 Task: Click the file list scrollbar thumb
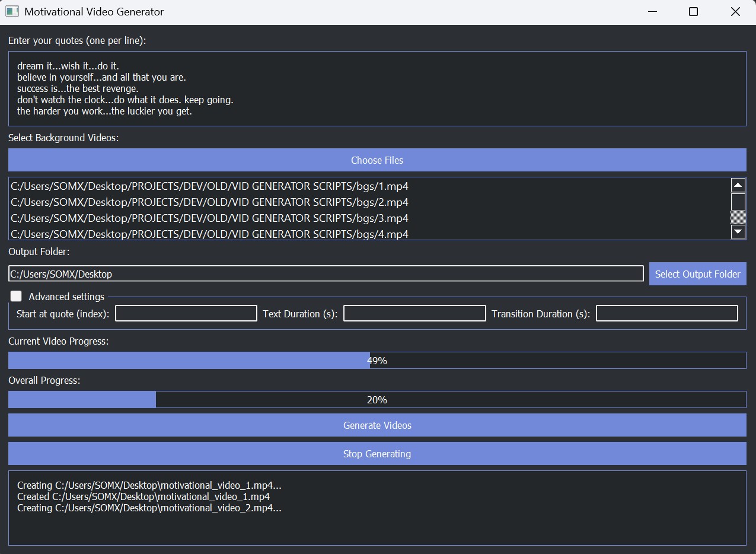(738, 202)
